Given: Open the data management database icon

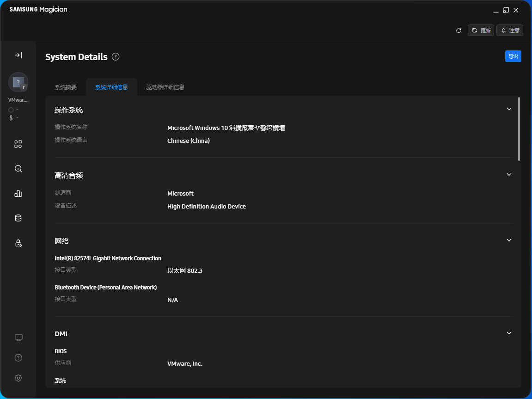Looking at the screenshot, I should click(18, 218).
